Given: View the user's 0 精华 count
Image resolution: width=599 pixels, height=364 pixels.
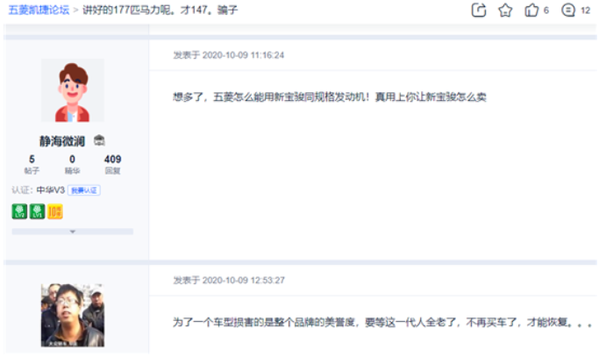Looking at the screenshot, I should (72, 164).
